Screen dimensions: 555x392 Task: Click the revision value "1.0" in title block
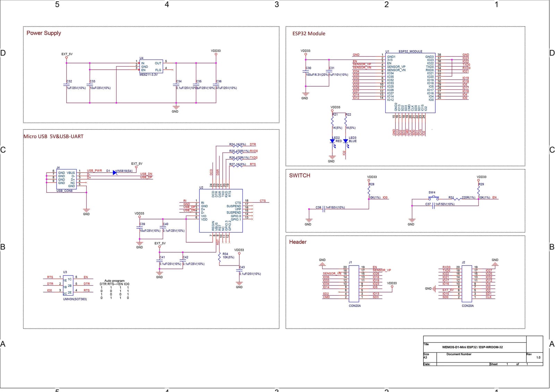coord(538,357)
